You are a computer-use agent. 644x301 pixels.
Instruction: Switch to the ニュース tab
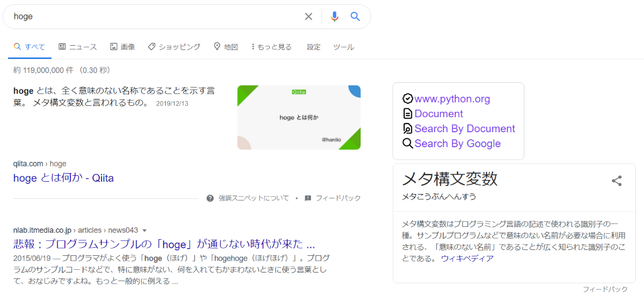(x=78, y=47)
